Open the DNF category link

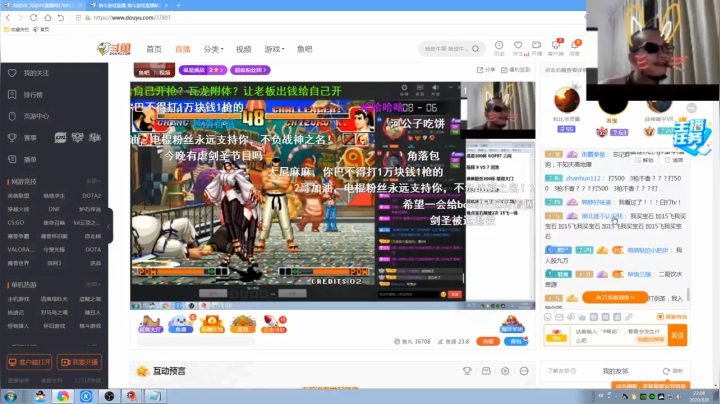point(54,209)
